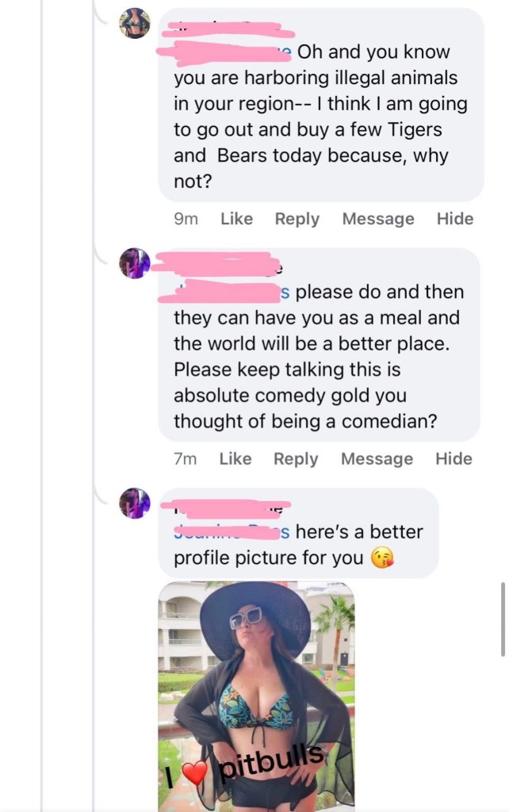Like the comedy gold comment
The image size is (509, 812).
(235, 458)
